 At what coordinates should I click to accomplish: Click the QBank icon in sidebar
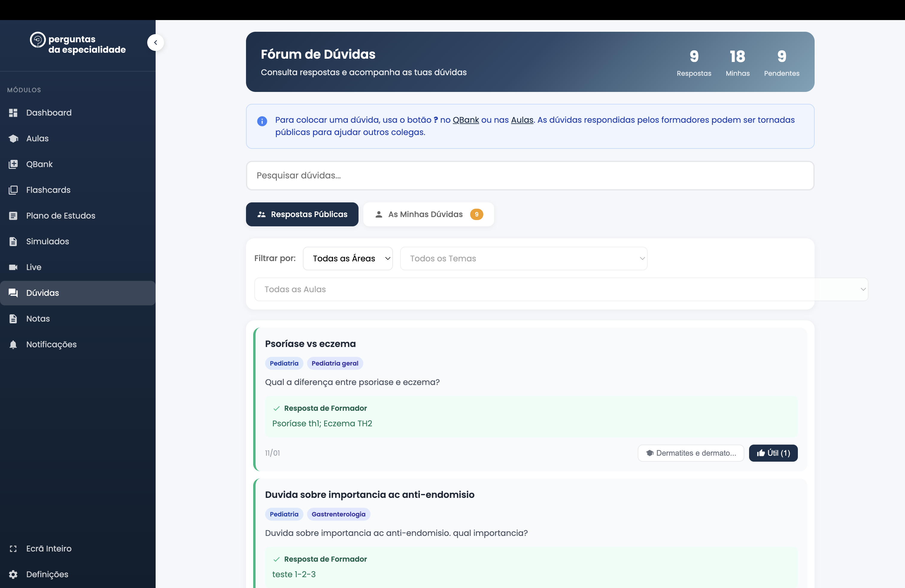[13, 164]
